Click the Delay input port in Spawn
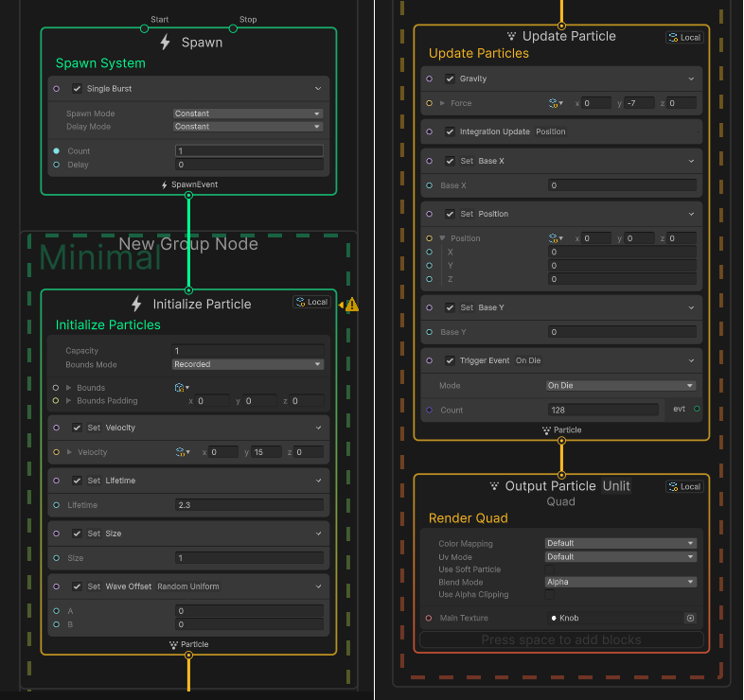The image size is (744, 700). click(57, 165)
